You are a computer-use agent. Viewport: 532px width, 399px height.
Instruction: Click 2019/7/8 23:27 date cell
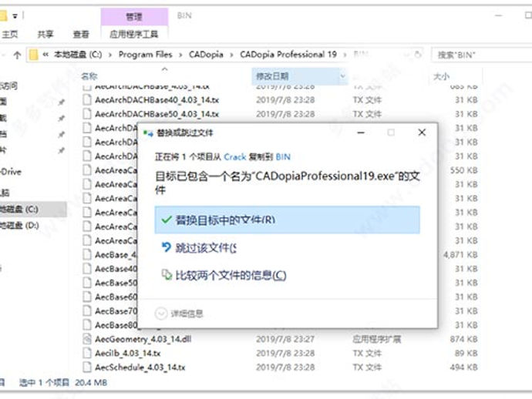click(x=285, y=339)
